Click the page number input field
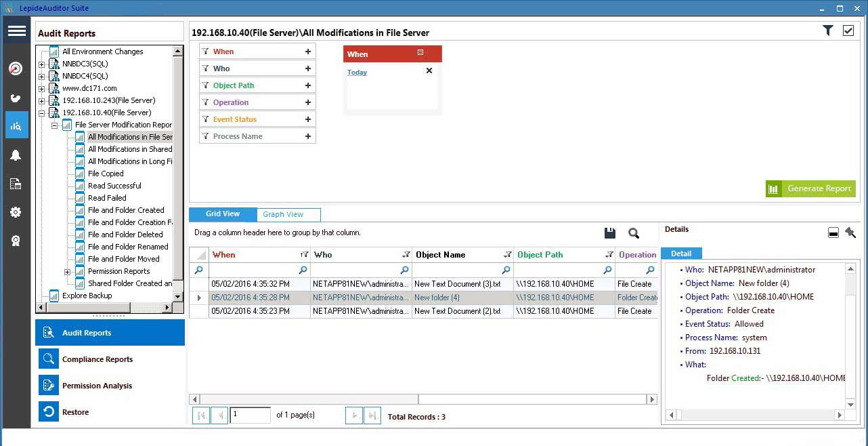 point(250,415)
